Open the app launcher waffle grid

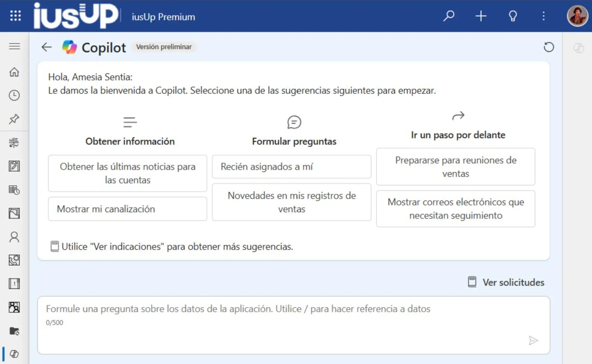15,16
